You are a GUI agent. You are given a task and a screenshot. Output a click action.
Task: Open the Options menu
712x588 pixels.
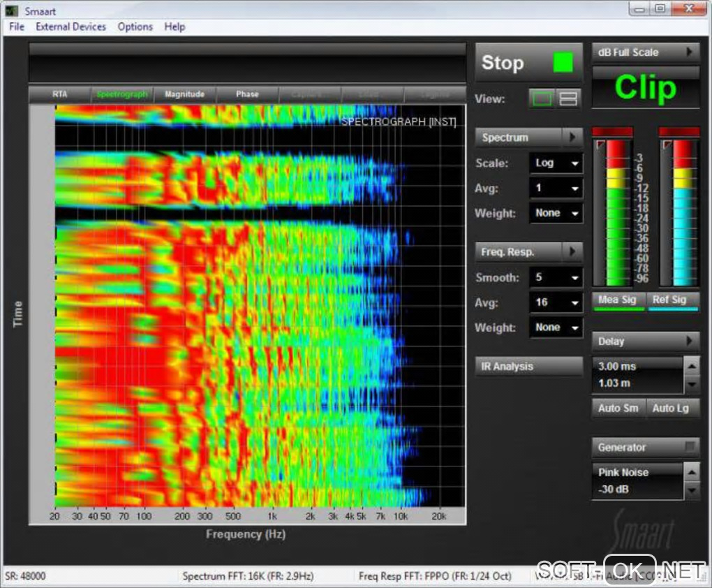tap(135, 27)
